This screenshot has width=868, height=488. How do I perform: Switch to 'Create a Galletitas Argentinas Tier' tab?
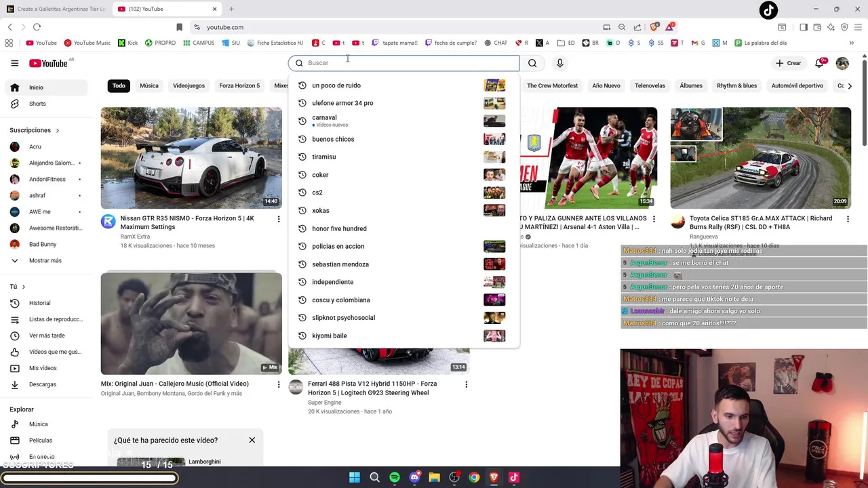coord(56,9)
